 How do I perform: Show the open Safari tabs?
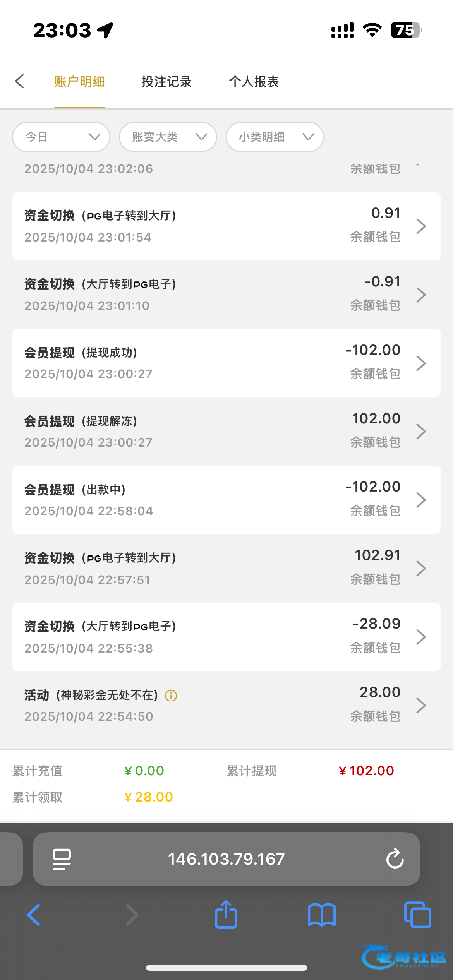coord(417,915)
